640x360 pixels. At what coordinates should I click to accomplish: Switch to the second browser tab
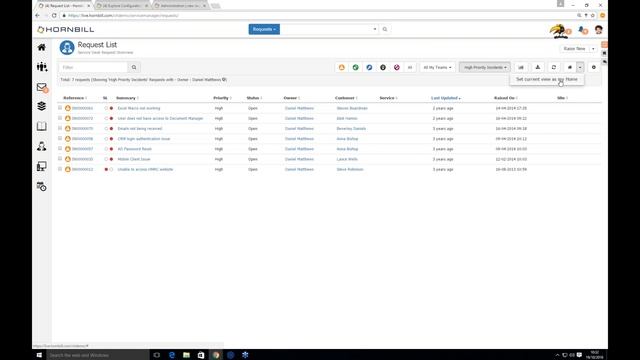[122, 6]
